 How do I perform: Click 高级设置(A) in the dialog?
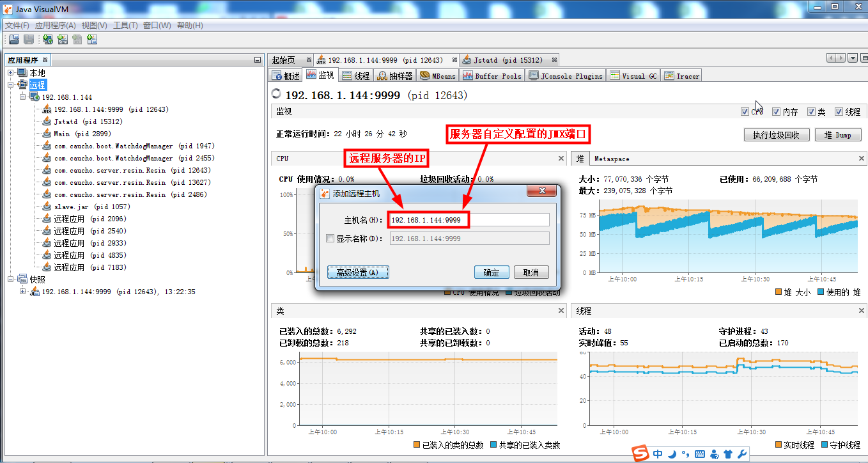(x=358, y=272)
